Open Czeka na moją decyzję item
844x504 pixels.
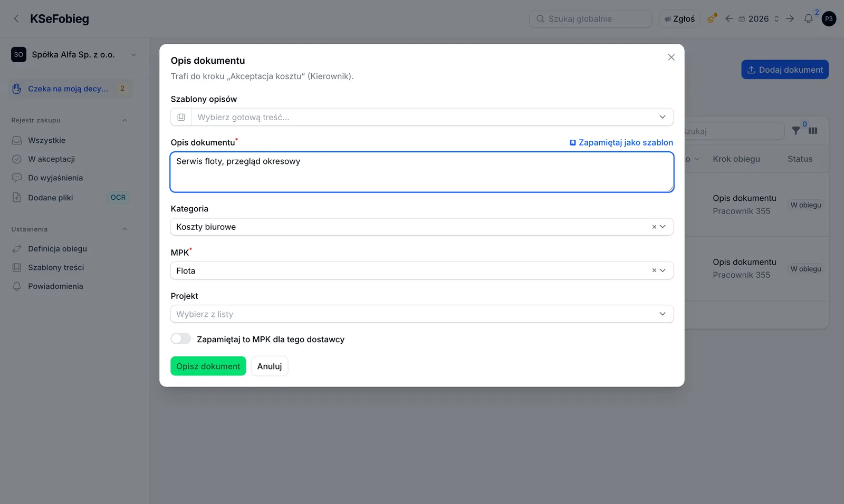coord(70,89)
